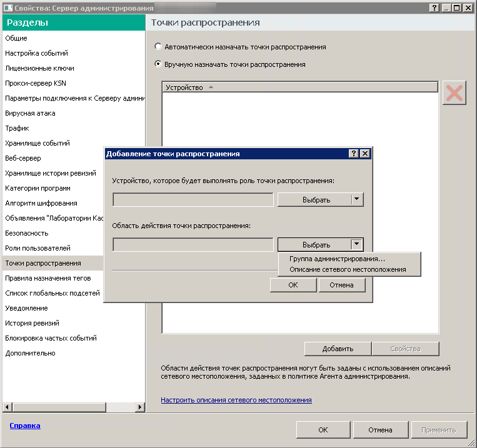
Task: Open the Лицензионные ключи section
Action: coord(39,68)
